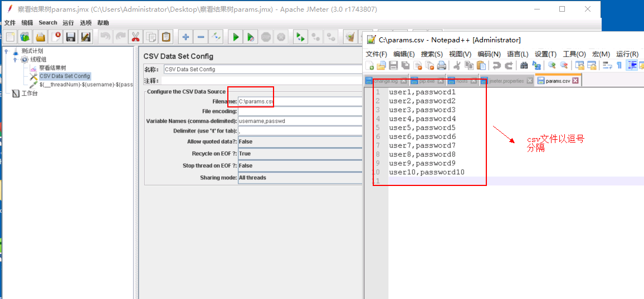Click the floppy disk Save icon in JMeter
Screen dimensions: 644x299
coord(71,37)
